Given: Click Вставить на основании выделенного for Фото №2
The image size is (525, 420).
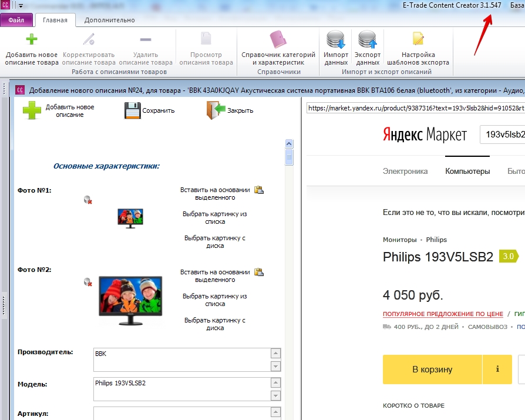Looking at the screenshot, I should coord(215,275).
